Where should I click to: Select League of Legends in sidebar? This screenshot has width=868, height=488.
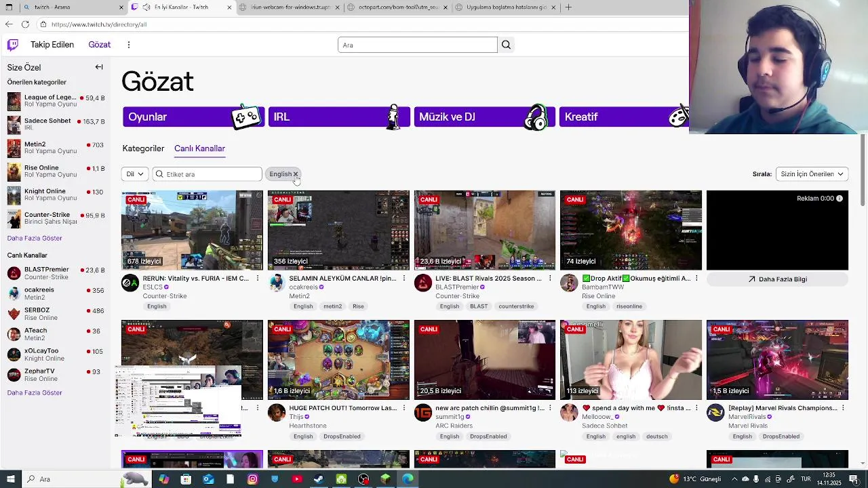(x=56, y=101)
